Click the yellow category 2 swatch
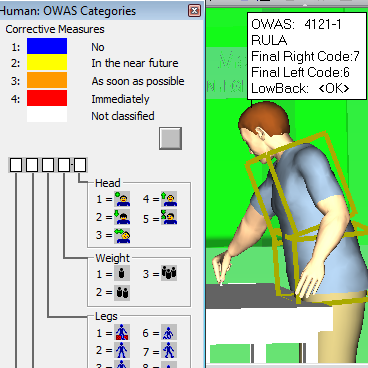The image size is (368, 368). tap(47, 62)
